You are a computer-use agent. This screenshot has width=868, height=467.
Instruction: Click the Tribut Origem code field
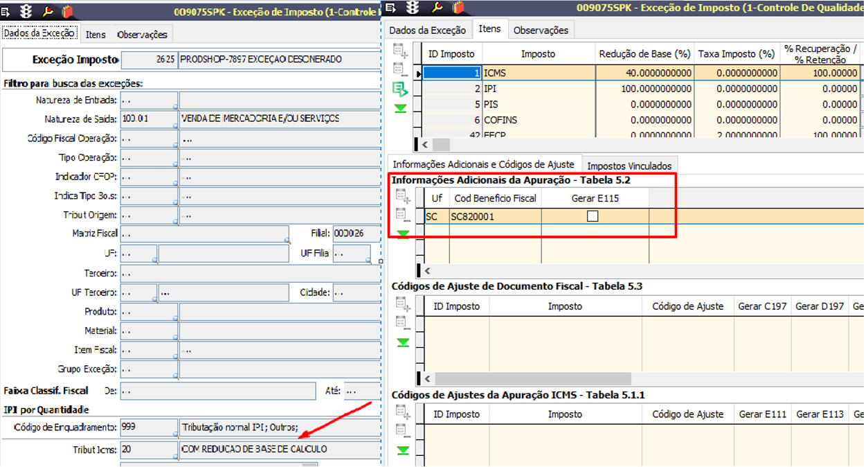pyautogui.click(x=150, y=215)
